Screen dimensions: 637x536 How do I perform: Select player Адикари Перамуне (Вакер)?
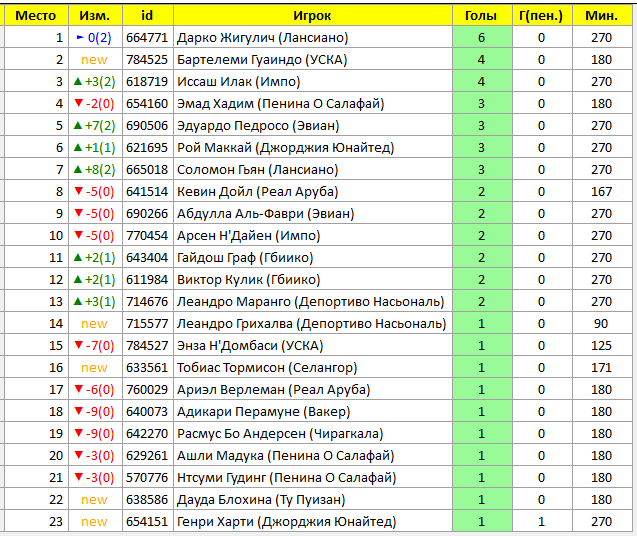pos(264,412)
